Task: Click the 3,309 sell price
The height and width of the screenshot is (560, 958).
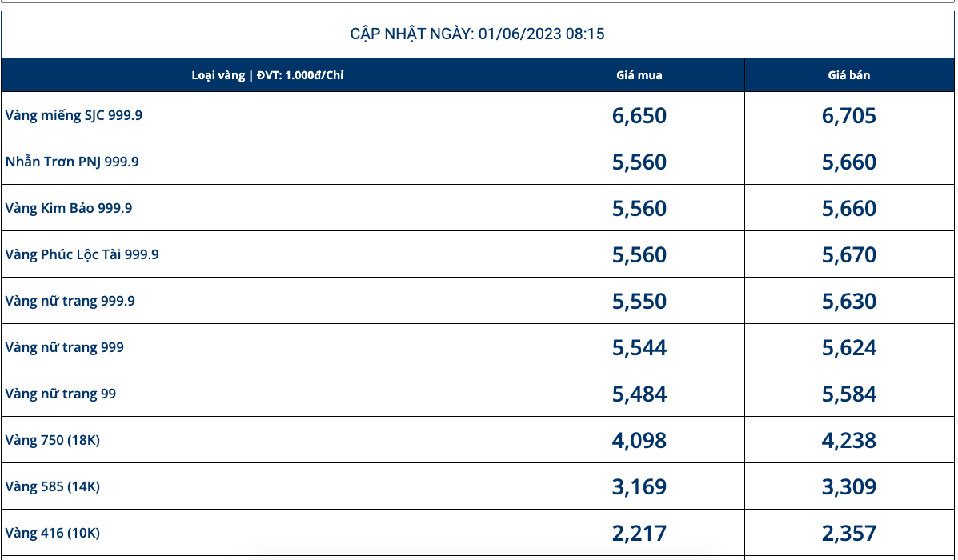Action: coord(848,487)
